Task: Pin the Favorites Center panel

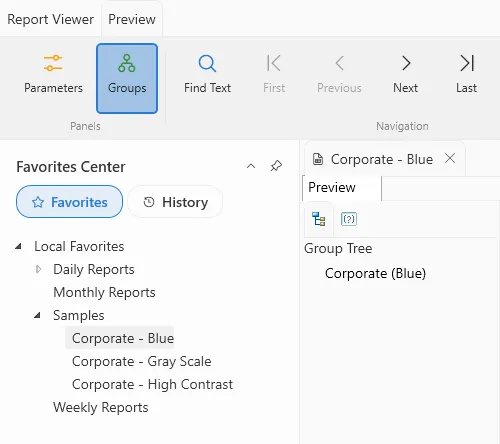Action: (276, 166)
